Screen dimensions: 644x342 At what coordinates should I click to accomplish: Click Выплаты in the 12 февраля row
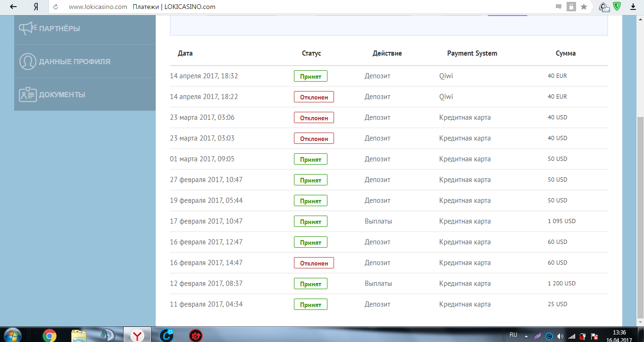(378, 284)
